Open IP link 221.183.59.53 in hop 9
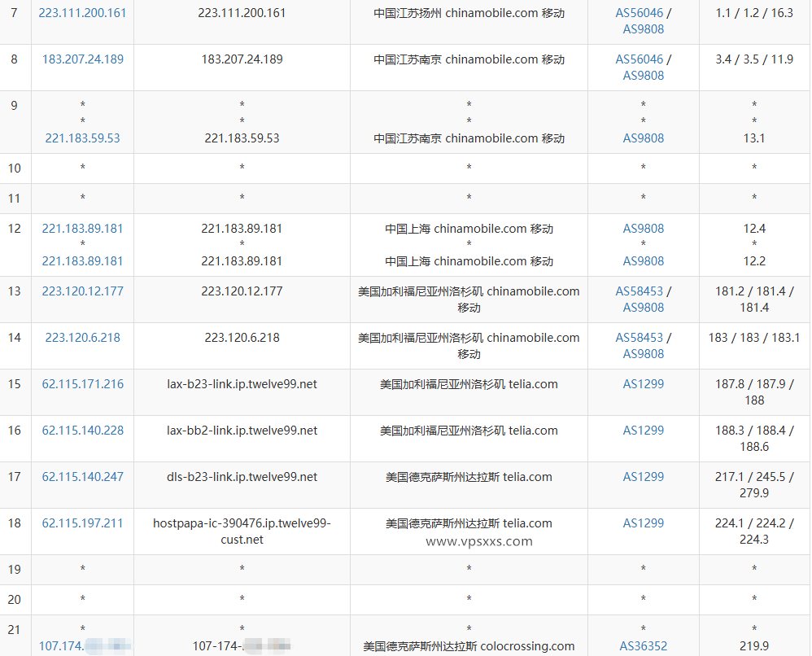Viewport: 812px width, 656px height. pos(82,138)
